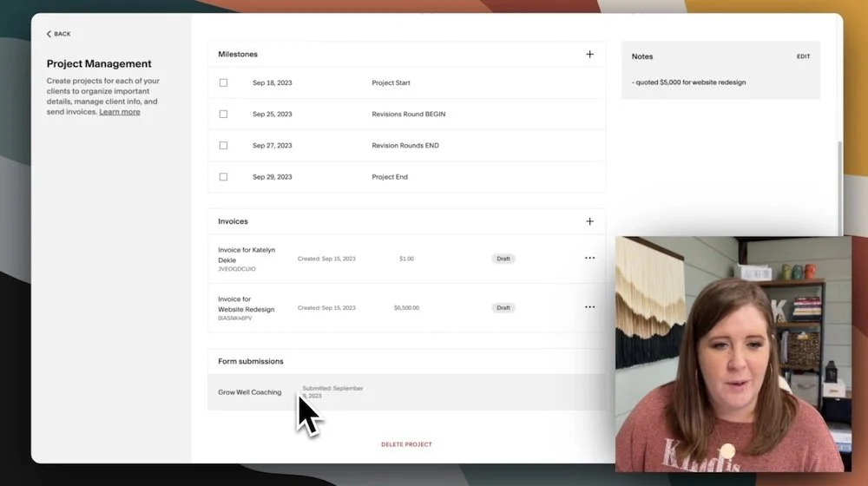Check the Project Start milestone
The height and width of the screenshot is (486, 868).
(223, 83)
